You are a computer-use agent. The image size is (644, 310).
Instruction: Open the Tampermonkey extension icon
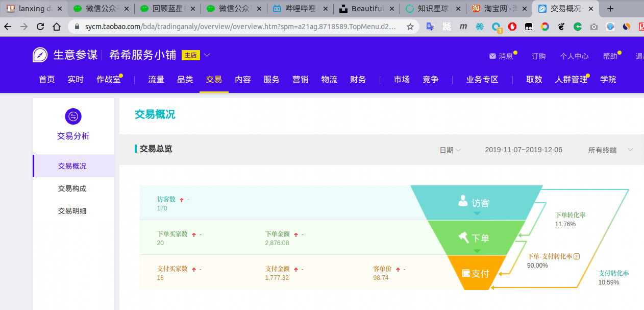pyautogui.click(x=529, y=27)
